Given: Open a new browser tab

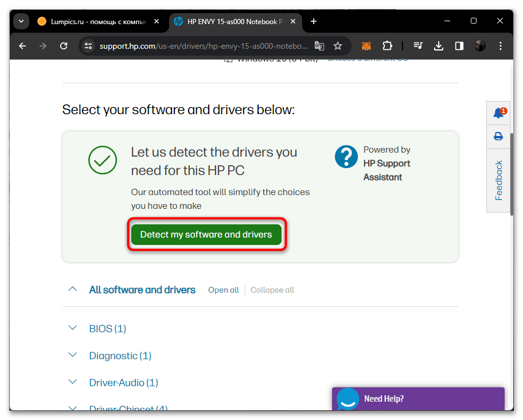Looking at the screenshot, I should [x=314, y=21].
